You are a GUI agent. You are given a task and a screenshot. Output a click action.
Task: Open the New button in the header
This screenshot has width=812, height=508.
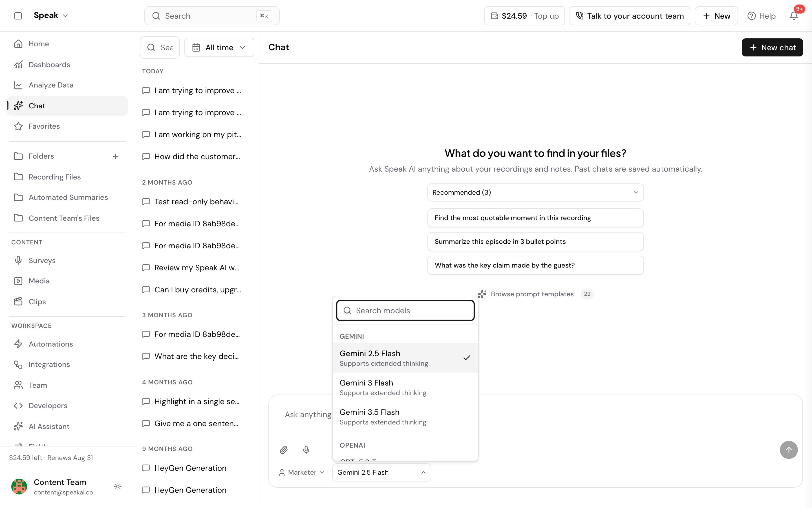coord(716,16)
